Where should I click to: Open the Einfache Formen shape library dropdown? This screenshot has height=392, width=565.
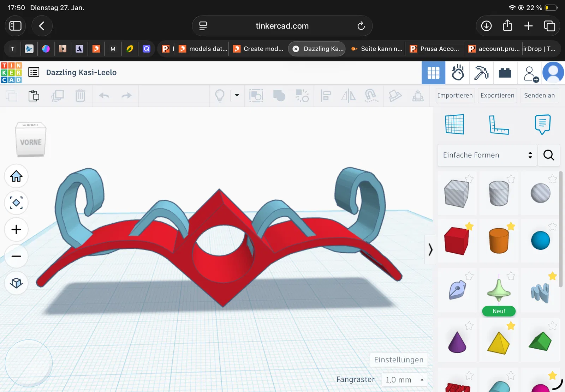pos(487,155)
